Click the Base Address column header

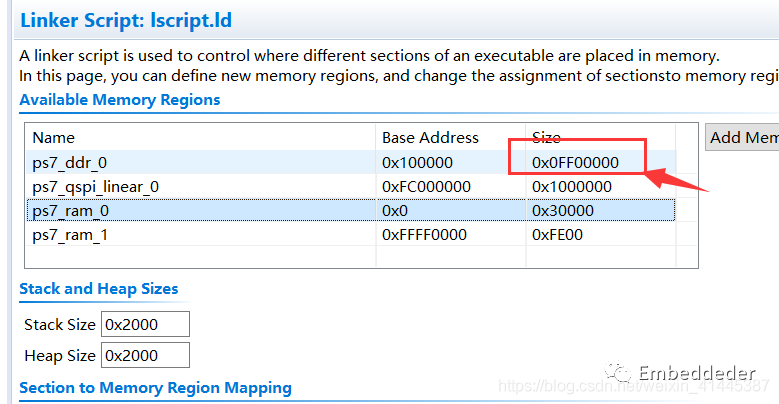click(x=430, y=138)
